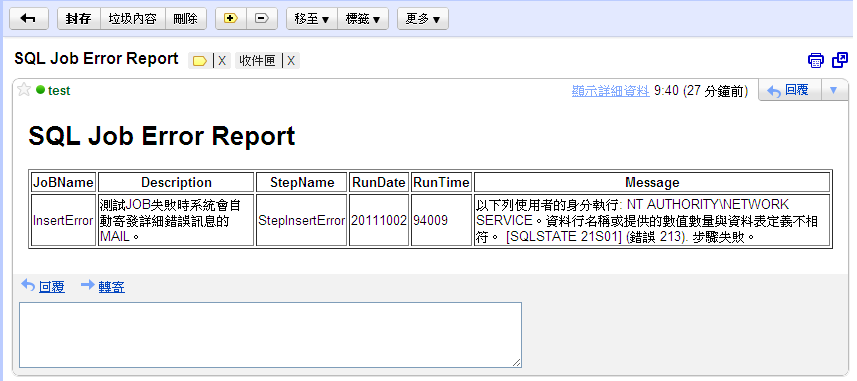857x381 pixels.
Task: Click the RunDate column header
Action: (379, 182)
